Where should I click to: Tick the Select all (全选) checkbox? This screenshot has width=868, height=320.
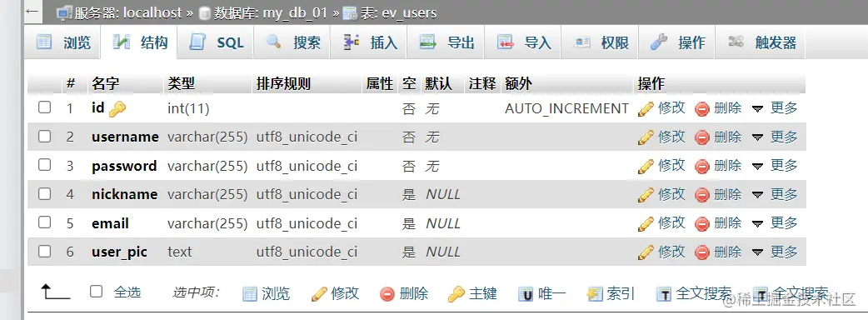coord(97,291)
